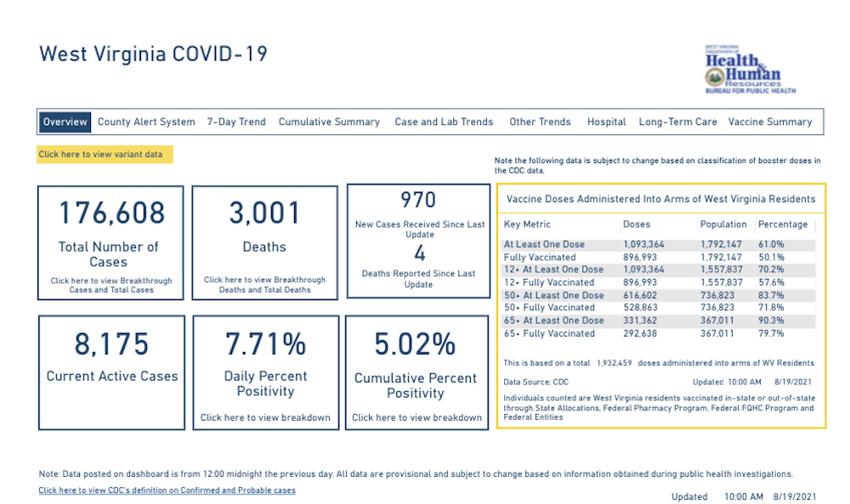
Task: View the Case and Lab Trends tab
Action: 443,122
